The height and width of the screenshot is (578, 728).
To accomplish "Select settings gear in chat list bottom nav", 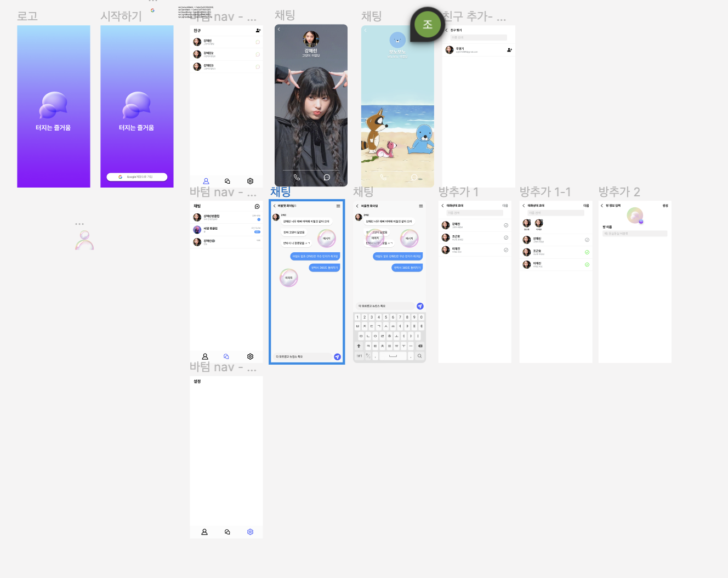I will coord(250,356).
